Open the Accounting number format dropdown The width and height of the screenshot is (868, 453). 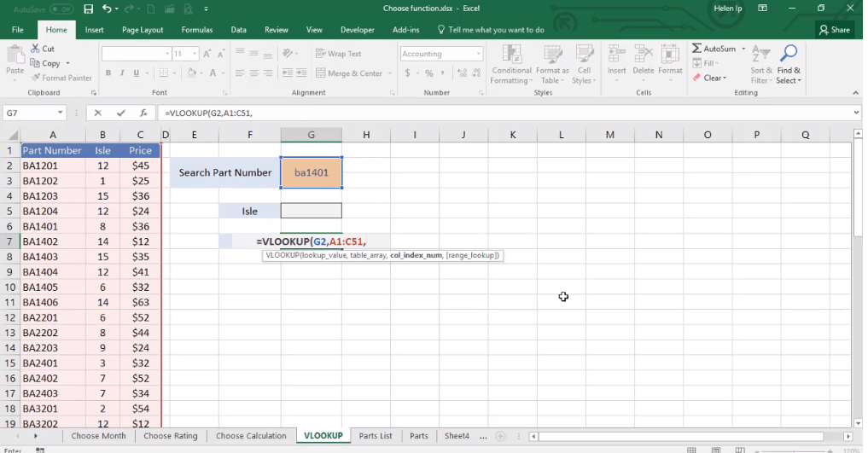(478, 54)
